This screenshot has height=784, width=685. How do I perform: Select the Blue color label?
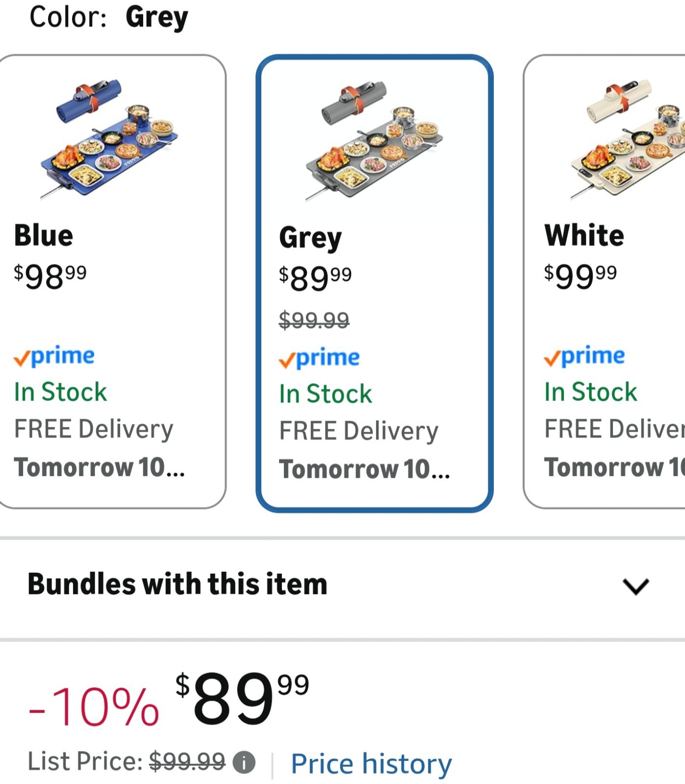[x=44, y=236]
